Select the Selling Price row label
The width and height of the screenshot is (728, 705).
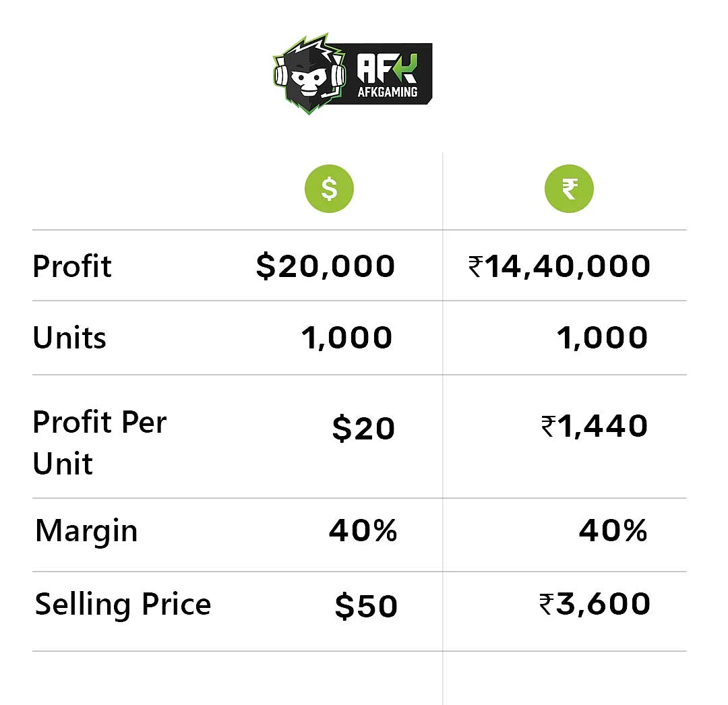[x=123, y=605]
